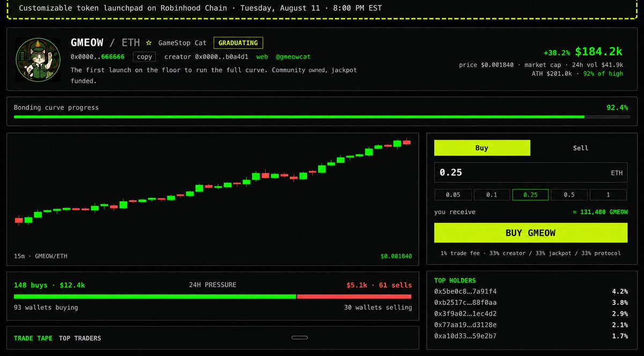Image resolution: width=644 pixels, height=356 pixels.
Task: Click the 15m · GMEOW/ETH chart label
Action: pos(41,256)
